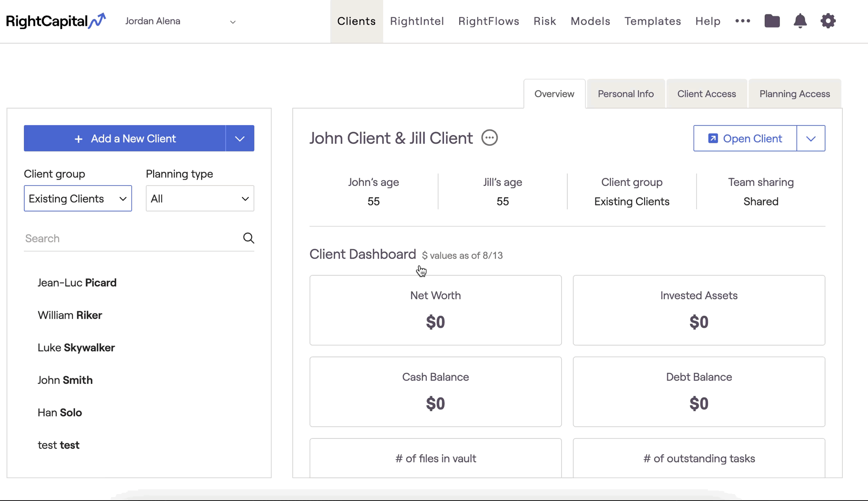The width and height of the screenshot is (868, 501).
Task: Click the circled ellipsis beside John Client & Jill Client
Action: (x=490, y=138)
